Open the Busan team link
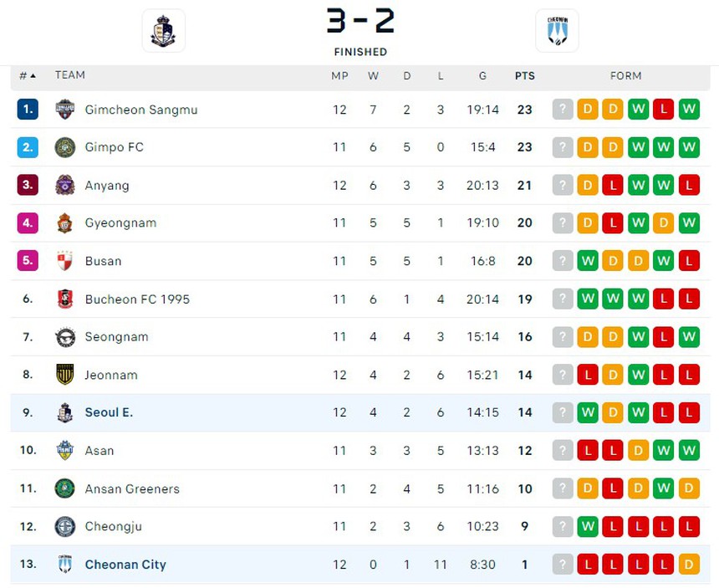The image size is (719, 588). coord(103,261)
